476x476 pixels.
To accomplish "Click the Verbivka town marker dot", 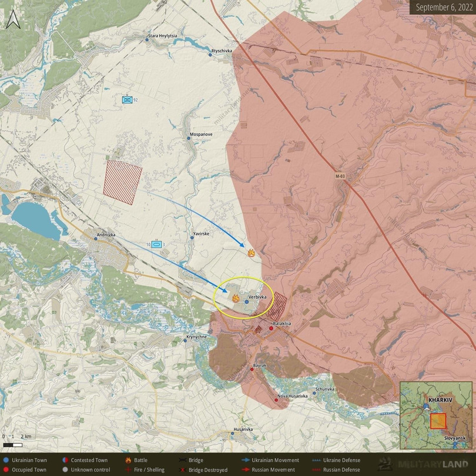I will coord(246,302).
